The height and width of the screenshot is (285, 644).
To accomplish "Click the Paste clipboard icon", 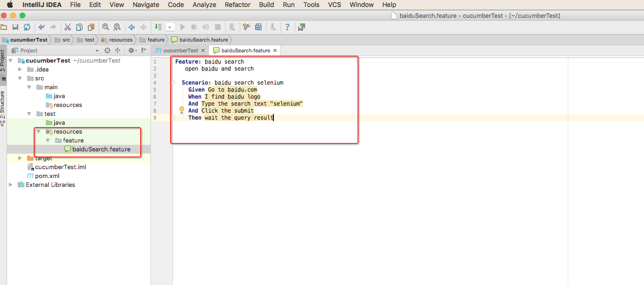I will click(x=91, y=27).
